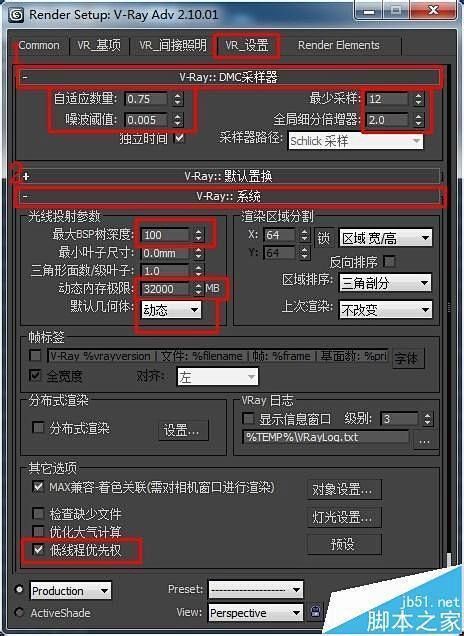This screenshot has height=636, width=464.
Task: Click the 自适应数量 value field
Action: coord(146,99)
